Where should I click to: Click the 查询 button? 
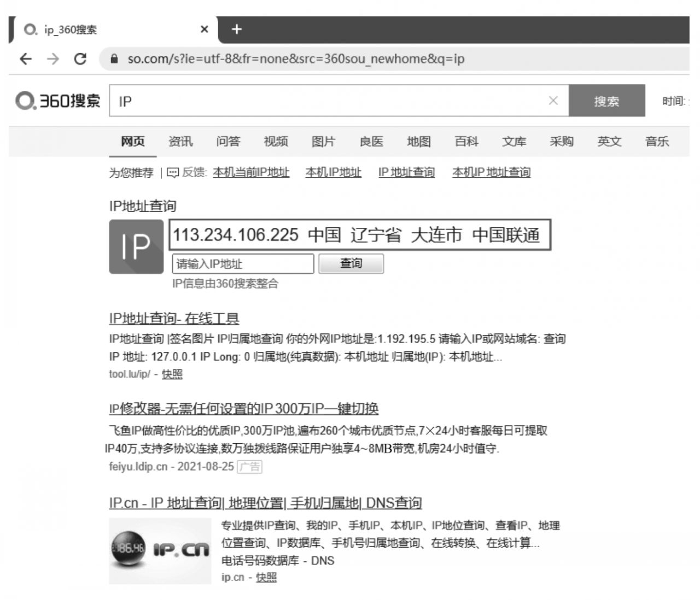click(x=351, y=264)
